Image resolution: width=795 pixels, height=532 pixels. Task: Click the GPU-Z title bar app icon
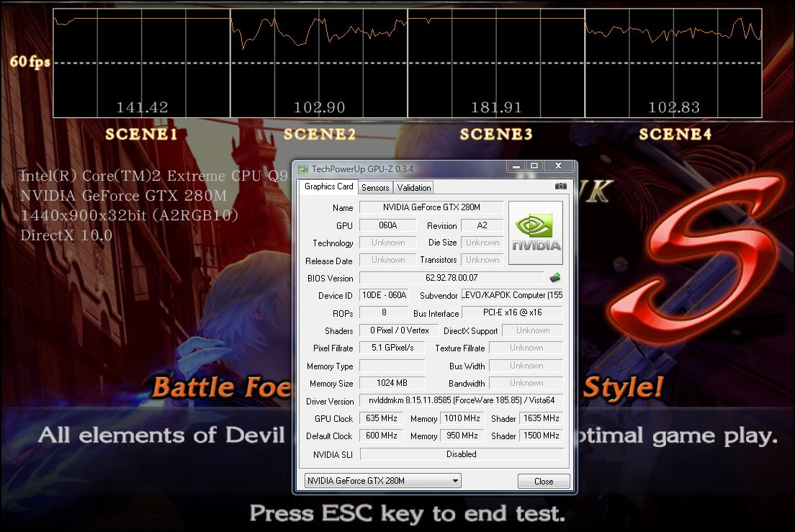(x=303, y=168)
